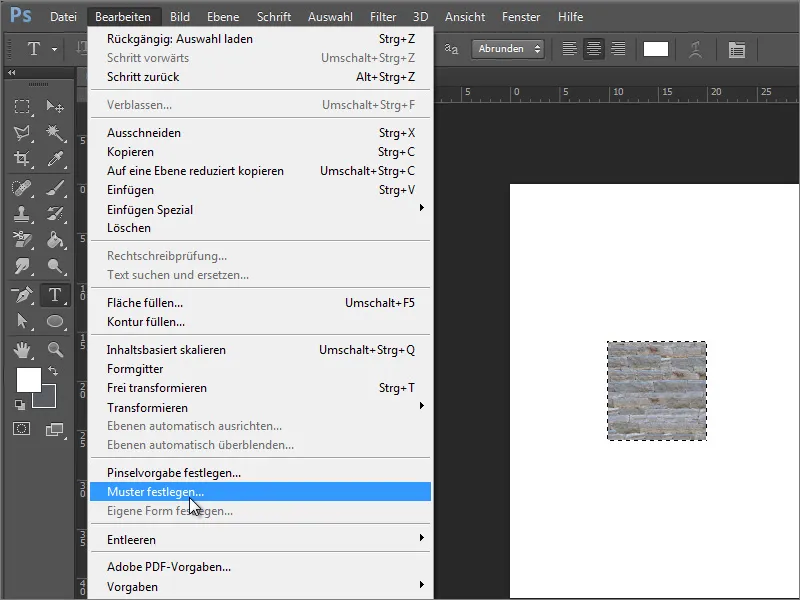Select the Eyedropper tool

tap(55, 159)
